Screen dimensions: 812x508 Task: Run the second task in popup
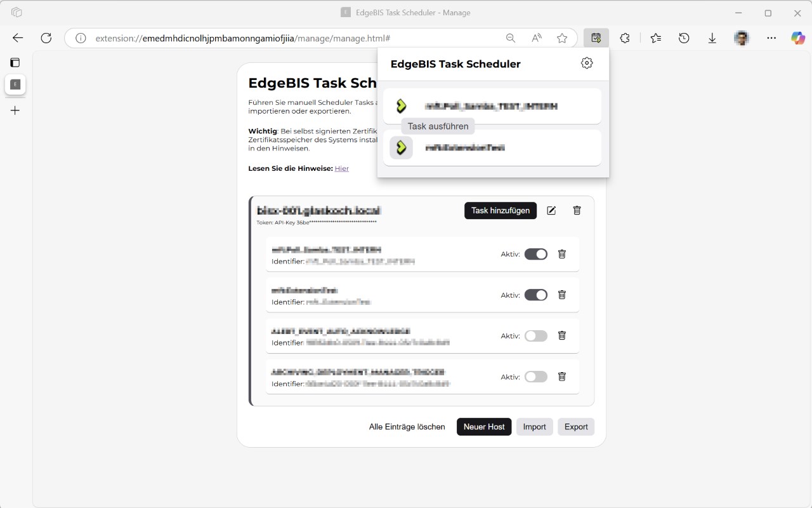[401, 147]
